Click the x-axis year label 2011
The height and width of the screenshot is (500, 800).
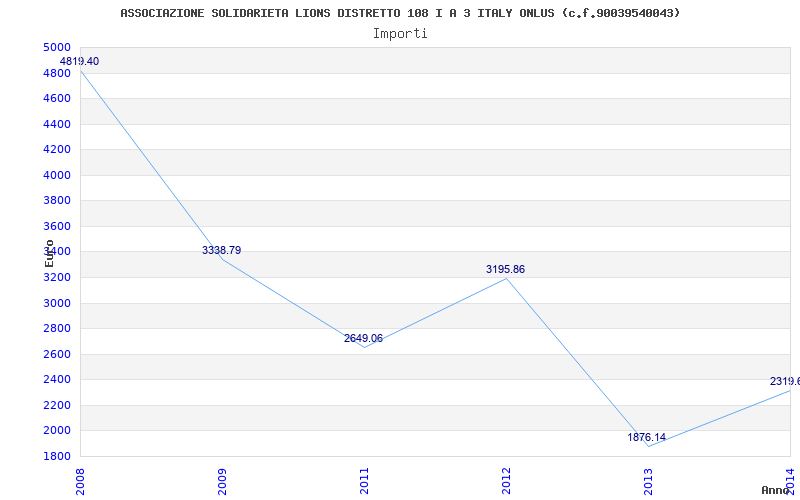(364, 481)
